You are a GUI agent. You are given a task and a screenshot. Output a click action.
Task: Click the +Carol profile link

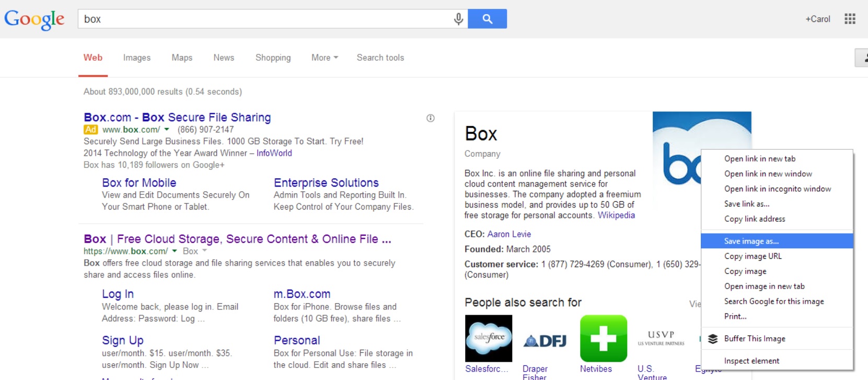tap(818, 19)
